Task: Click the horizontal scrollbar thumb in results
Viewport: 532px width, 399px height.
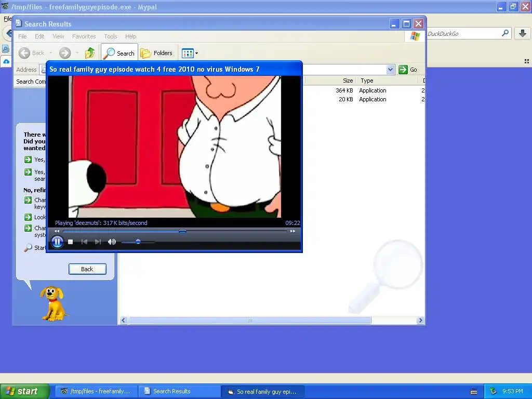Action: click(x=250, y=320)
